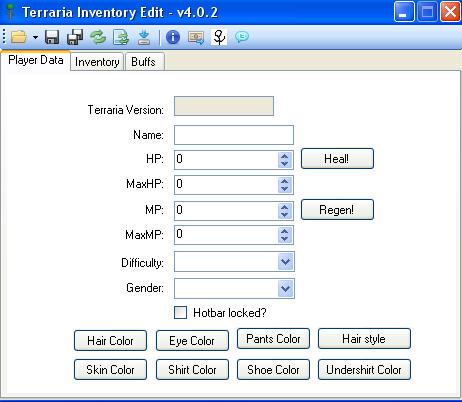The image size is (462, 402).
Task: Decrease MP with the down arrow
Action: (x=285, y=215)
